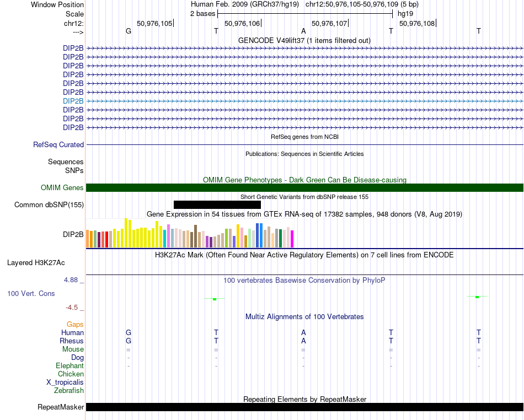Click the GENCODE V49lift37 track title

[x=304, y=40]
